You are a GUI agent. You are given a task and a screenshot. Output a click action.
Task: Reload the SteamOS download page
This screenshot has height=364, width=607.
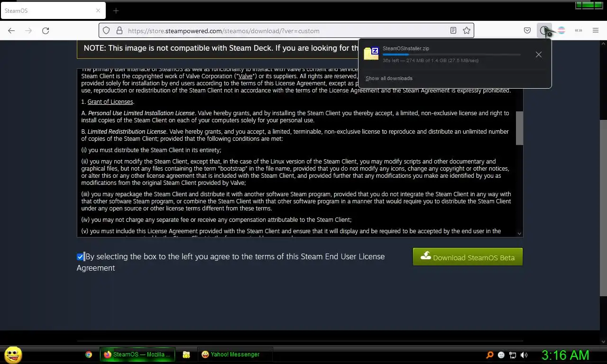(x=46, y=31)
